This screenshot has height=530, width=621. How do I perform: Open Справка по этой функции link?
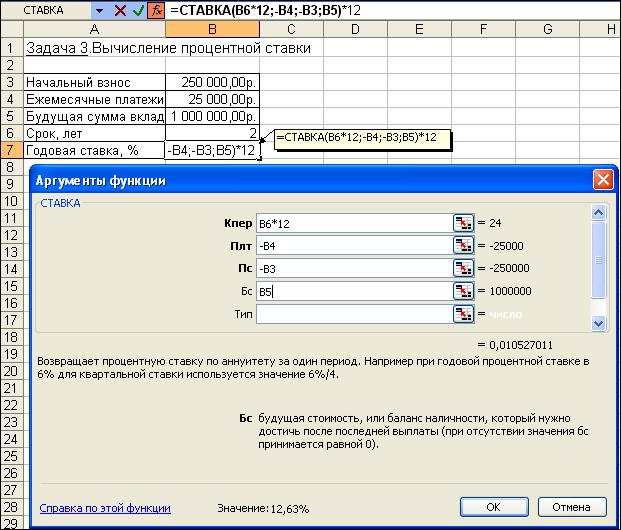click(x=105, y=508)
